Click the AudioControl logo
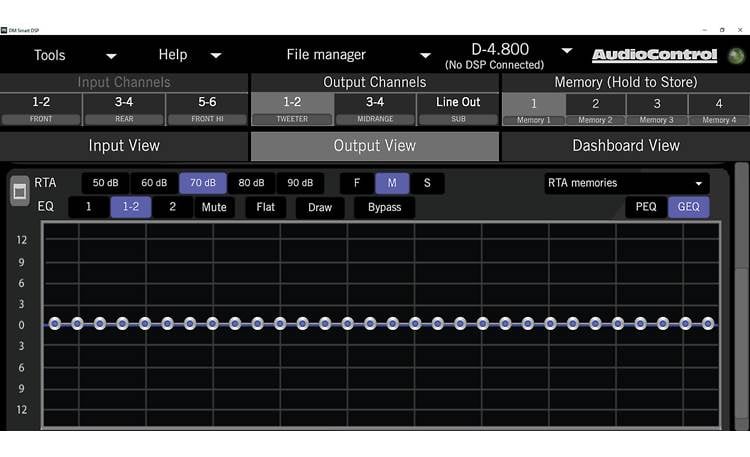 coord(654,56)
